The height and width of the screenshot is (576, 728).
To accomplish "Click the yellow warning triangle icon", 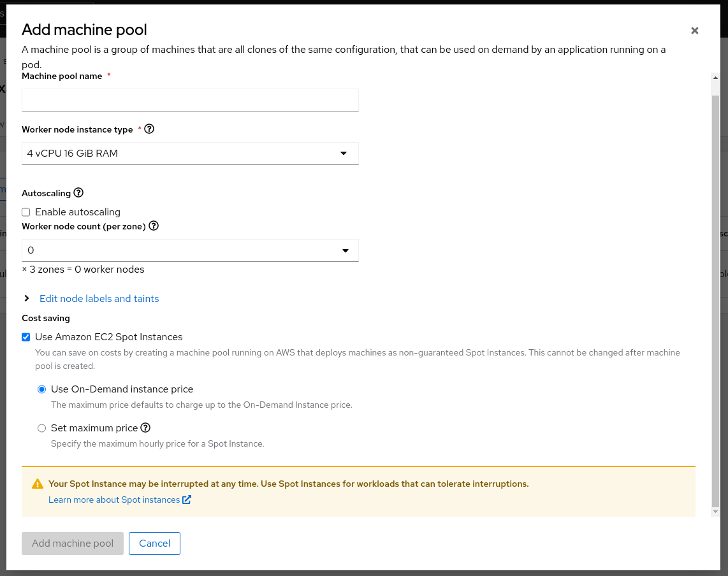I will pyautogui.click(x=38, y=484).
